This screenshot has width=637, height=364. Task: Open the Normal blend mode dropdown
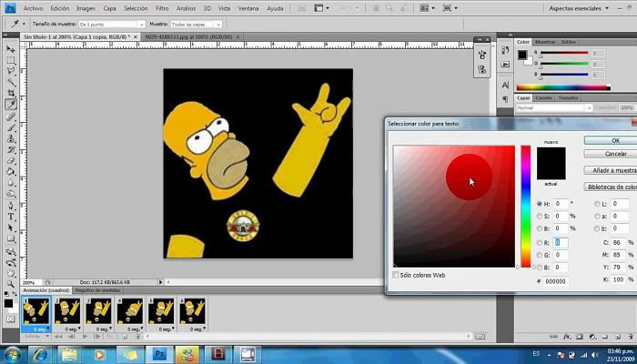tap(554, 108)
